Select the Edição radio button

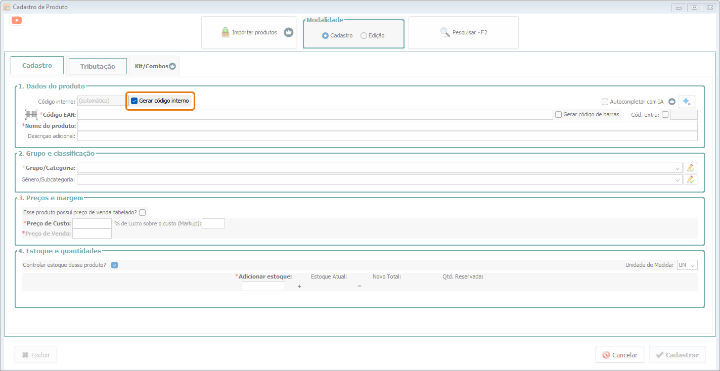pyautogui.click(x=364, y=35)
